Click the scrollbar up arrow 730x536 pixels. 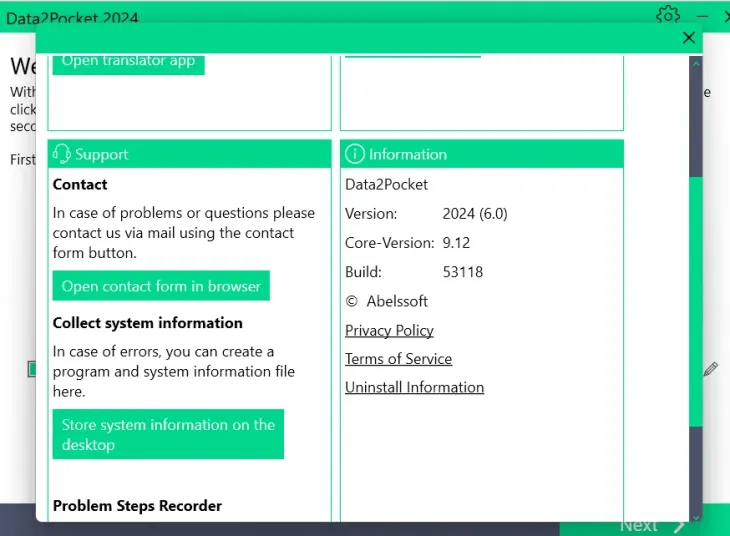click(x=696, y=63)
